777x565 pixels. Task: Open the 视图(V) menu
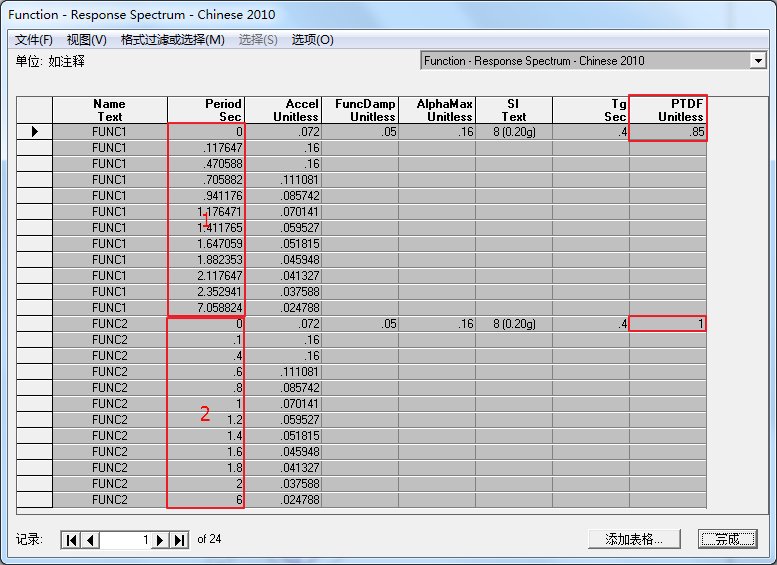pyautogui.click(x=86, y=40)
